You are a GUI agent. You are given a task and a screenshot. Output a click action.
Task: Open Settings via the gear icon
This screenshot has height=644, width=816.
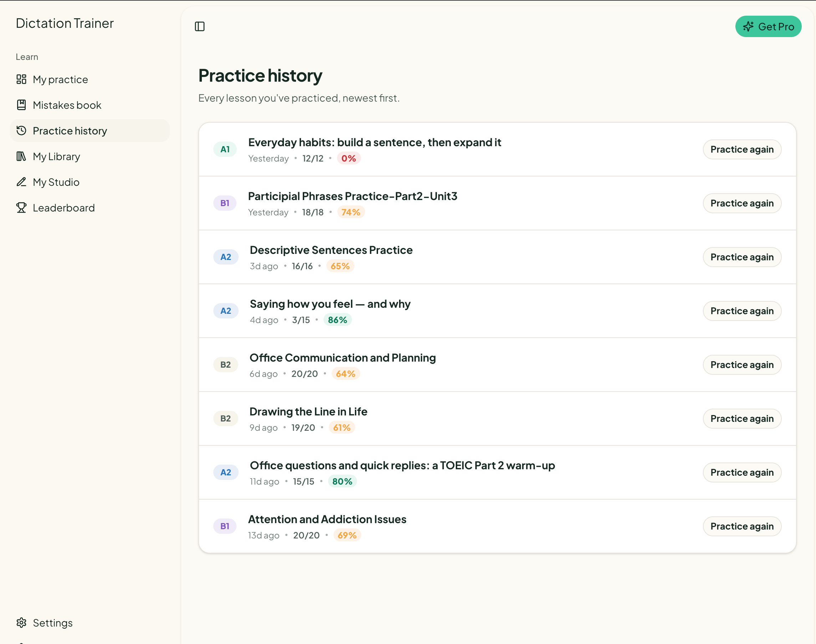click(21, 623)
